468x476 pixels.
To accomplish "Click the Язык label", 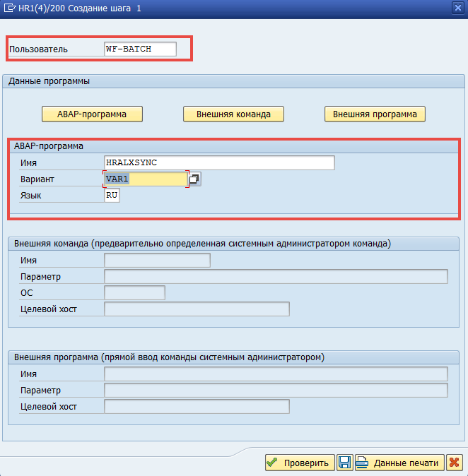I will coord(30,195).
